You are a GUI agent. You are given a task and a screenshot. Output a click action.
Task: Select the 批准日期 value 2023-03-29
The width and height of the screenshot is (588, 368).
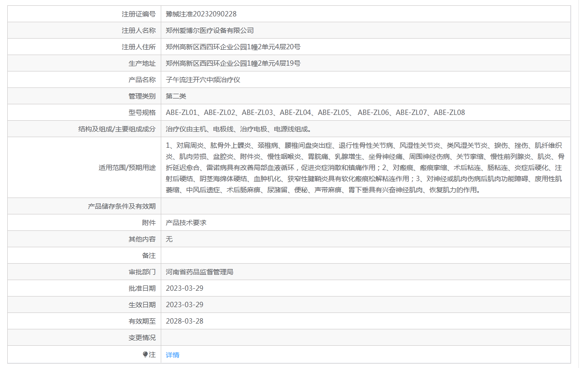[184, 288]
